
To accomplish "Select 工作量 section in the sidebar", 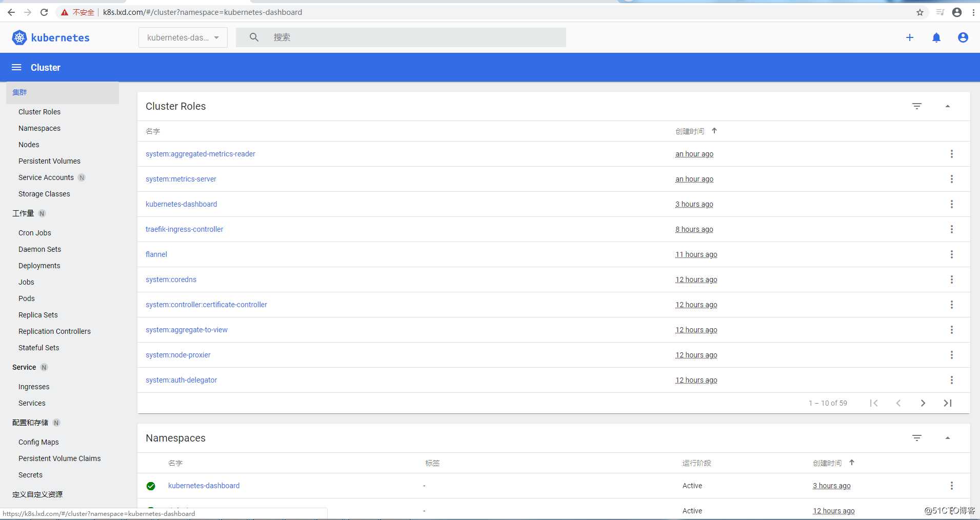I will coord(23,213).
